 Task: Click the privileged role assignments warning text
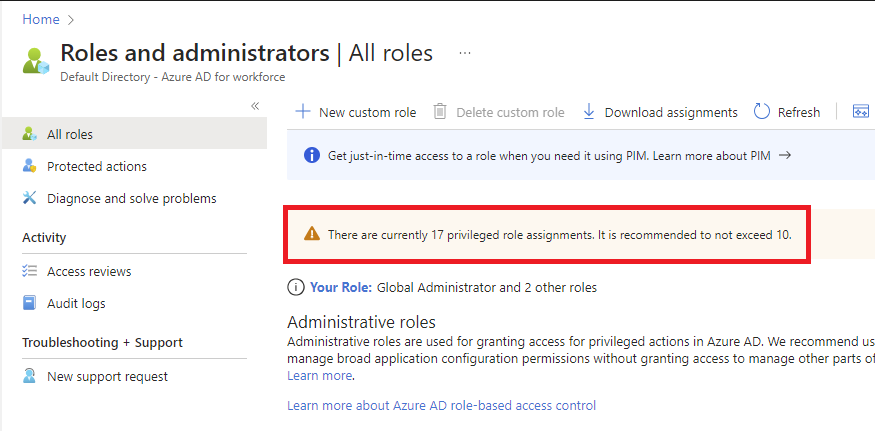point(560,234)
